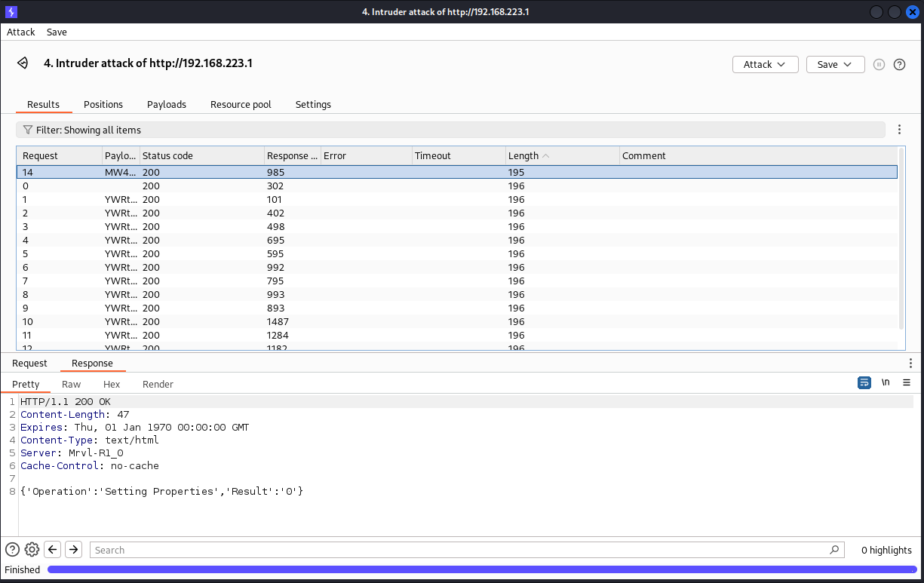Click the search help question mark icon
This screenshot has height=583, width=924.
(x=12, y=549)
